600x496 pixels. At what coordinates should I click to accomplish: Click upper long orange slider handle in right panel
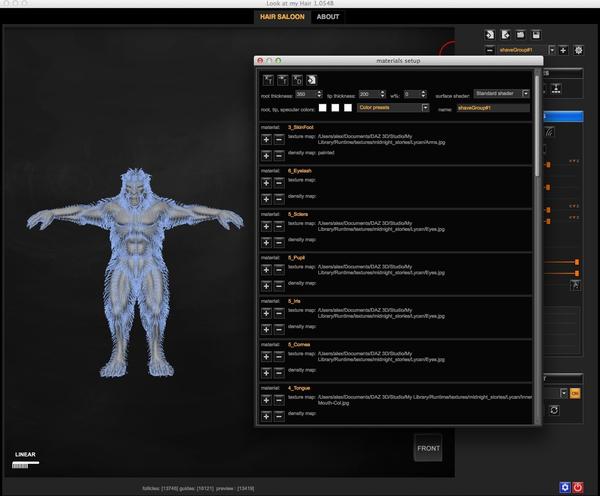(x=577, y=262)
